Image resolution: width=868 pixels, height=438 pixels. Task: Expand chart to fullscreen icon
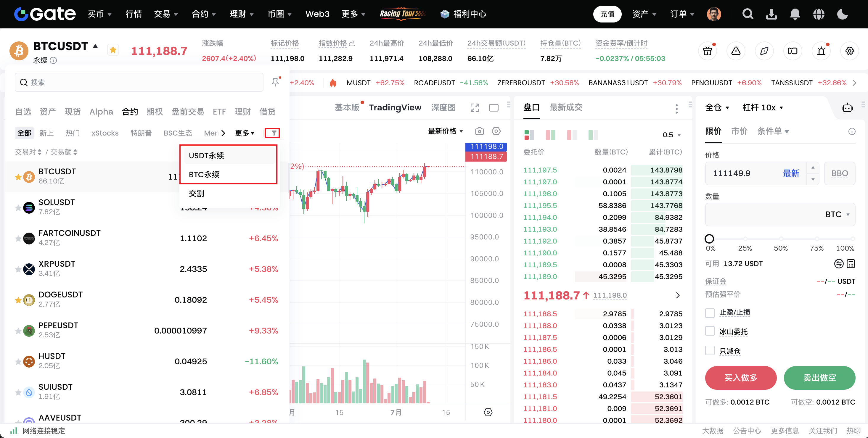(475, 108)
